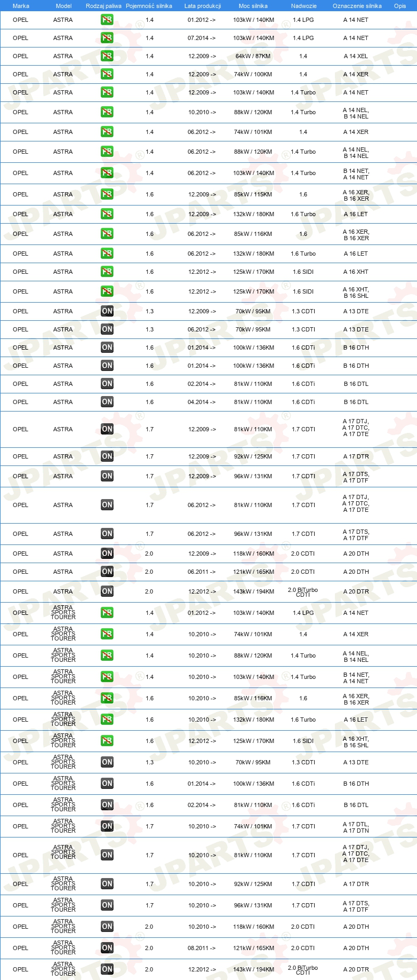Click ON icon for Astra 06.2012 96kW / 131KM

click(x=107, y=534)
